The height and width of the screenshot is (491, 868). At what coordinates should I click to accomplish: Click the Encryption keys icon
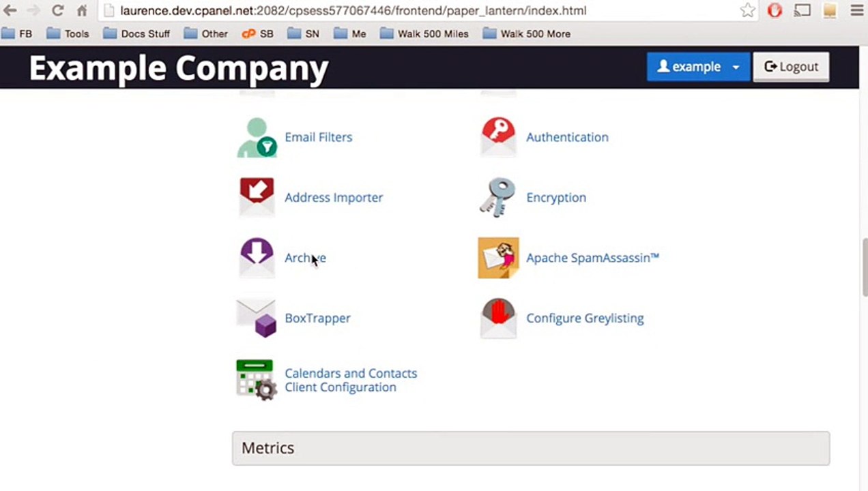point(497,197)
